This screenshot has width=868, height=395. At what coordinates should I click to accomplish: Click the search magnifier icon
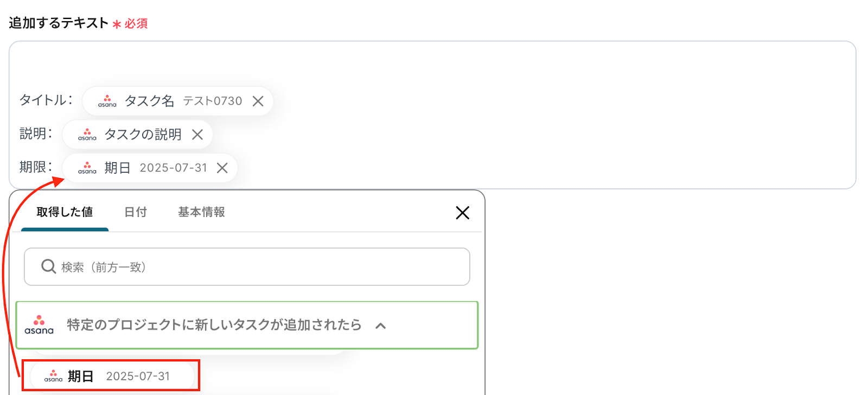(49, 266)
